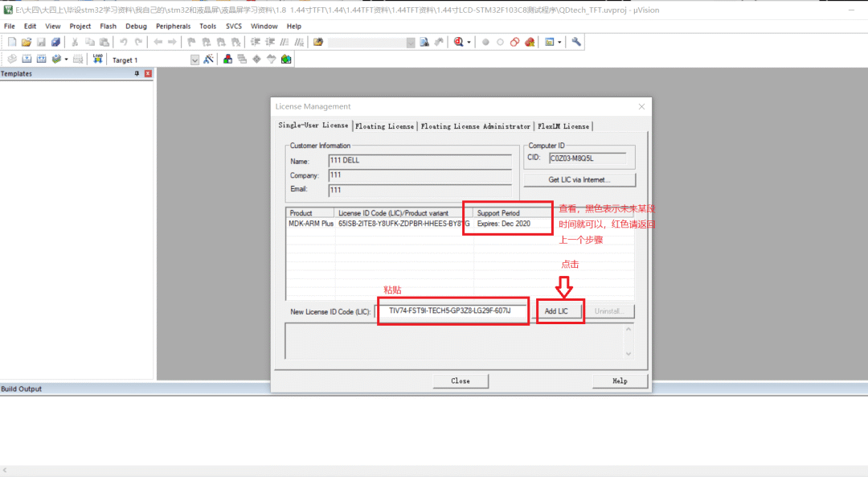Click the customer Name field

click(x=420, y=161)
